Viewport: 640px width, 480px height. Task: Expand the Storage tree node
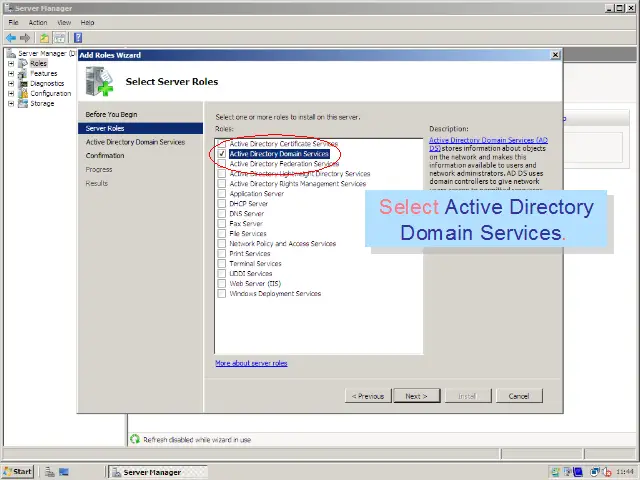coord(11,104)
